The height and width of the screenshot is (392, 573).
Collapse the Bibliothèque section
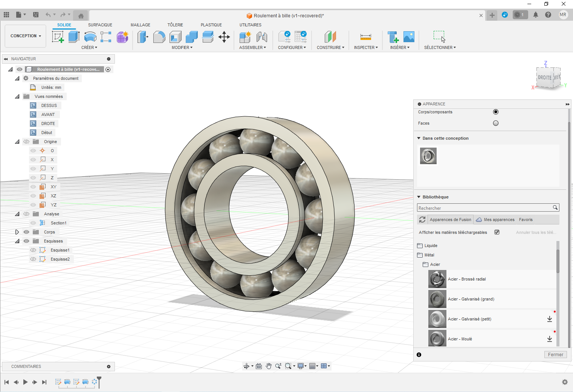tap(418, 197)
